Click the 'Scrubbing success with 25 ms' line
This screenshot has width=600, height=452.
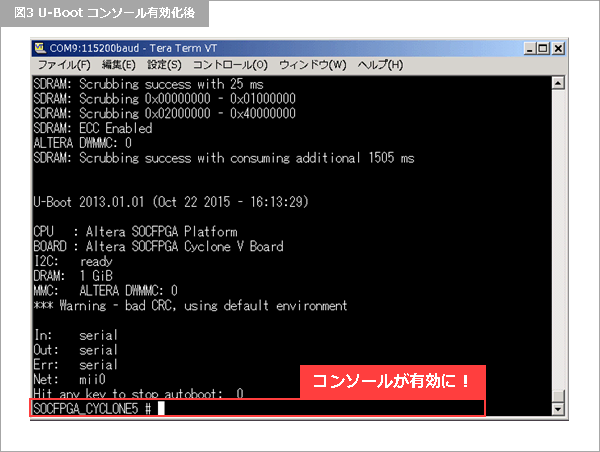coord(148,84)
